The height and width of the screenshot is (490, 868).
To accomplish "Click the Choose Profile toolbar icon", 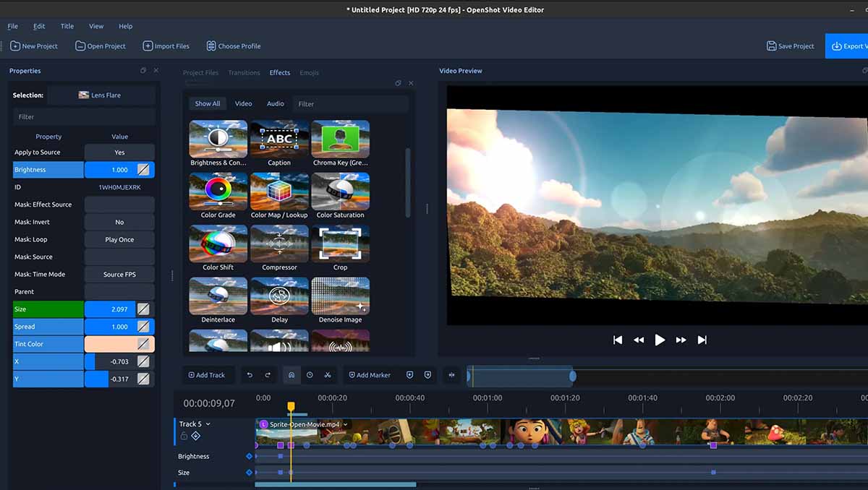I will pos(211,46).
